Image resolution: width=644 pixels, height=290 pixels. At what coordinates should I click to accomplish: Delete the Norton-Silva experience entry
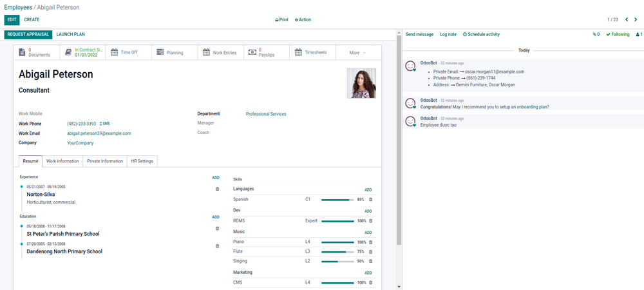[217, 189]
